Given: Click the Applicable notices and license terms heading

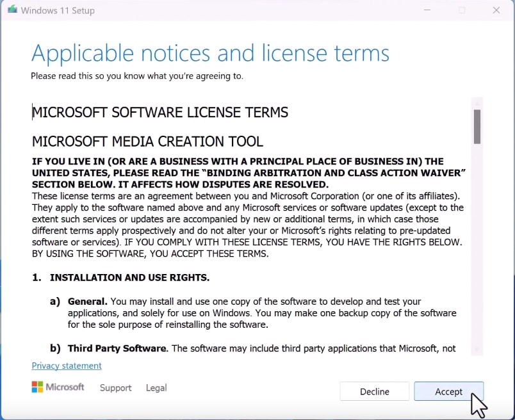Looking at the screenshot, I should coord(210,53).
